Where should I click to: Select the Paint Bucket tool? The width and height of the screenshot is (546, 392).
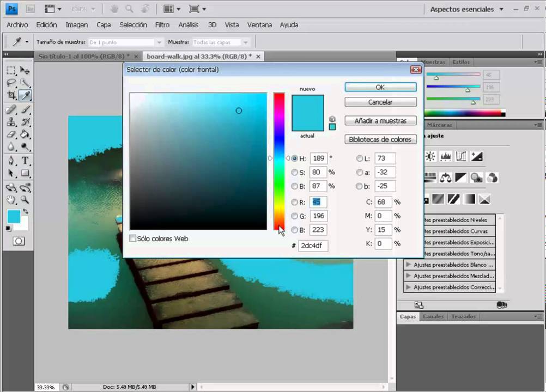pyautogui.click(x=25, y=134)
